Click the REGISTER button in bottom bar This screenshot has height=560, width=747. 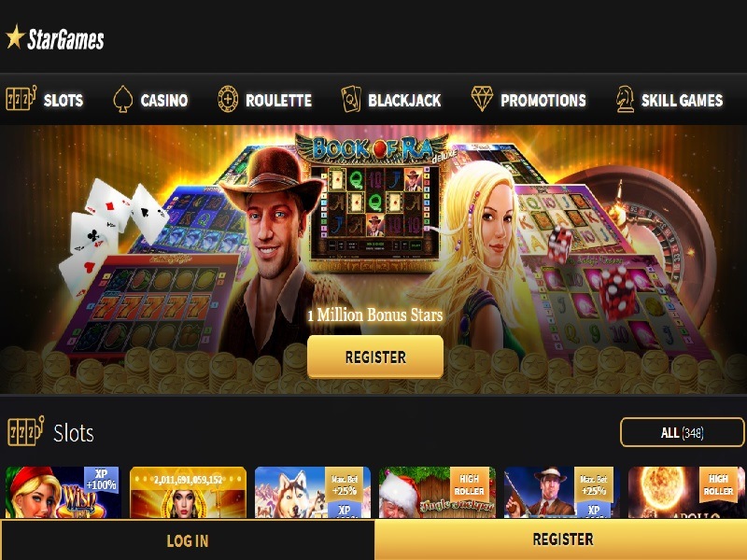pos(561,540)
